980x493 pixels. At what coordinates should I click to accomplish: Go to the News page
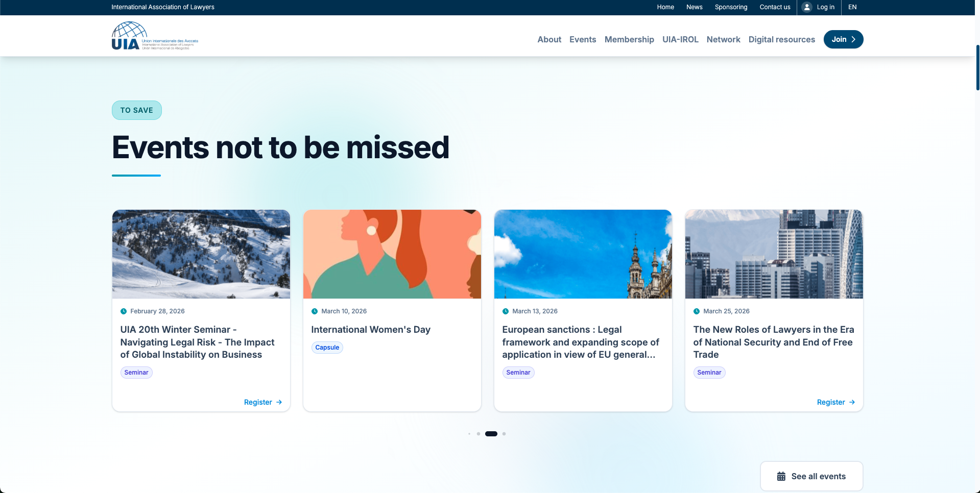tap(694, 7)
